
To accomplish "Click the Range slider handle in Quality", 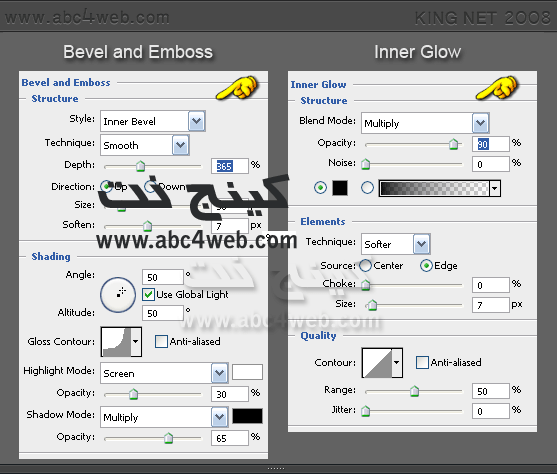I will pos(415,391).
